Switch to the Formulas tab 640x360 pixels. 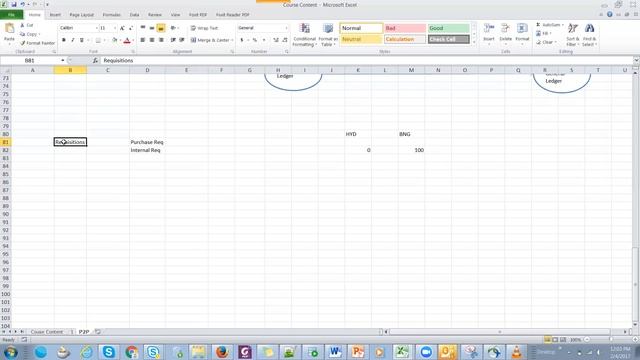coord(111,15)
